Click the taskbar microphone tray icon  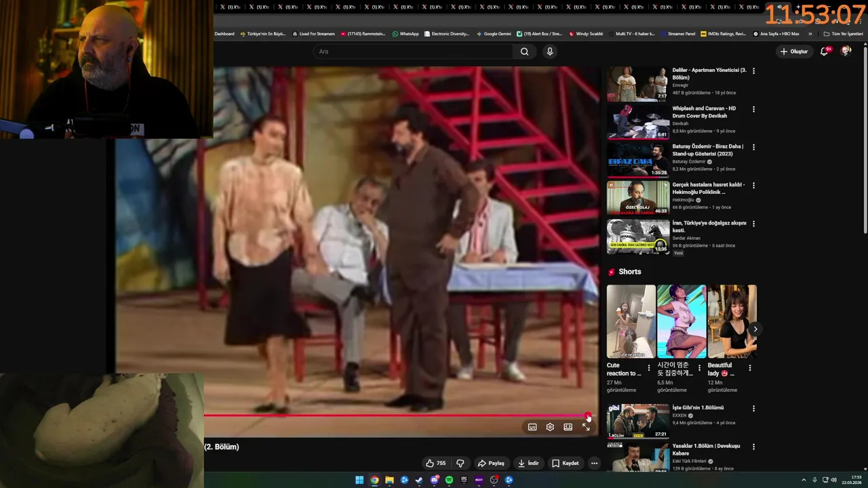(x=814, y=480)
